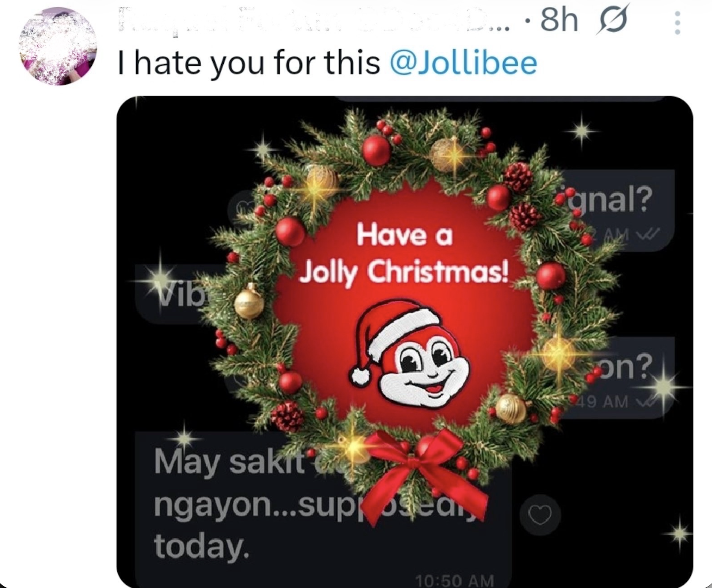This screenshot has height=588, width=712.
Task: Open the three-dot more options menu
Action: 677,22
